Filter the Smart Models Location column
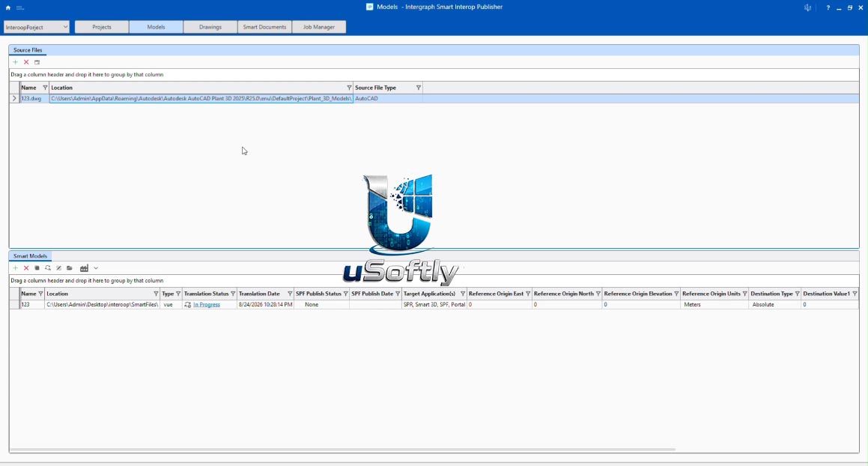Image resolution: width=868 pixels, height=466 pixels. (156, 294)
